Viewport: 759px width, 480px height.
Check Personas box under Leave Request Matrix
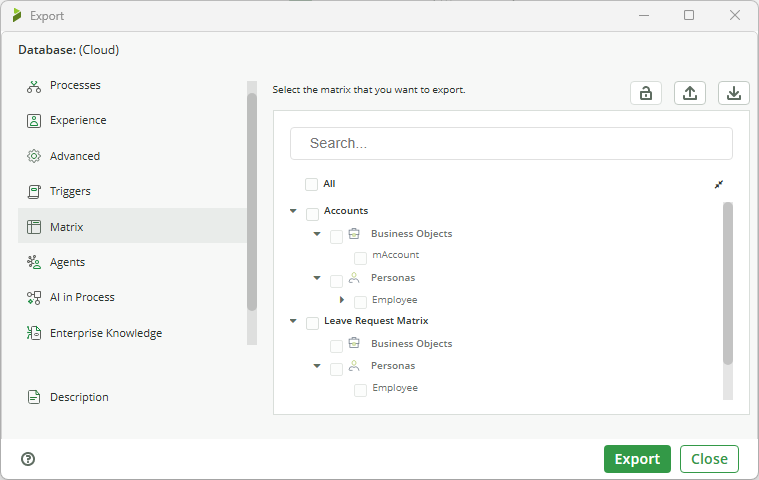[x=336, y=369]
